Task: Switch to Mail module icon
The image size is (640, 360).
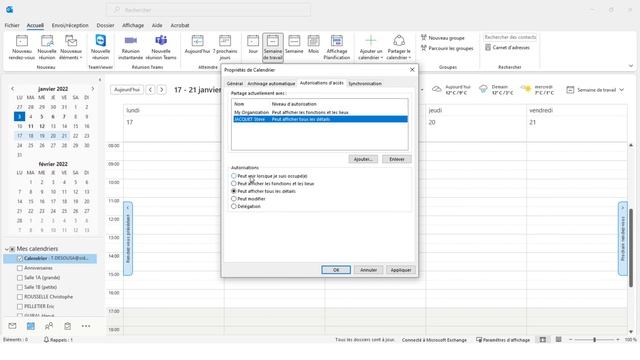Action: 12,326
